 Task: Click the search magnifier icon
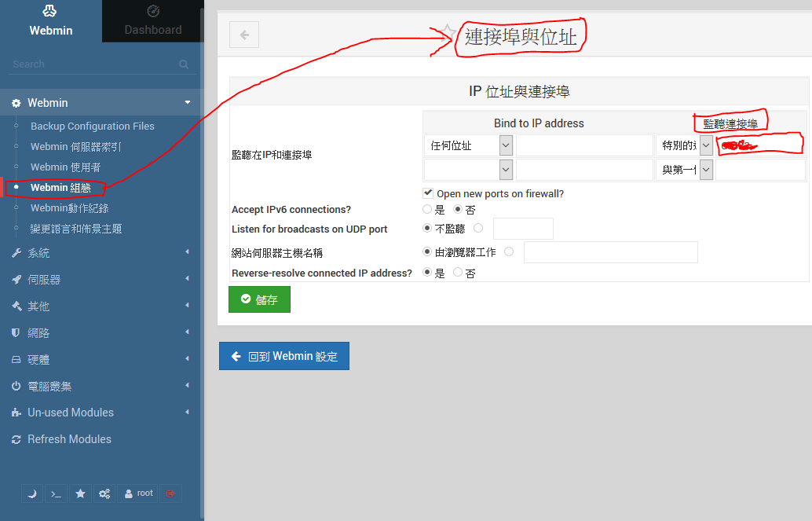coord(184,64)
